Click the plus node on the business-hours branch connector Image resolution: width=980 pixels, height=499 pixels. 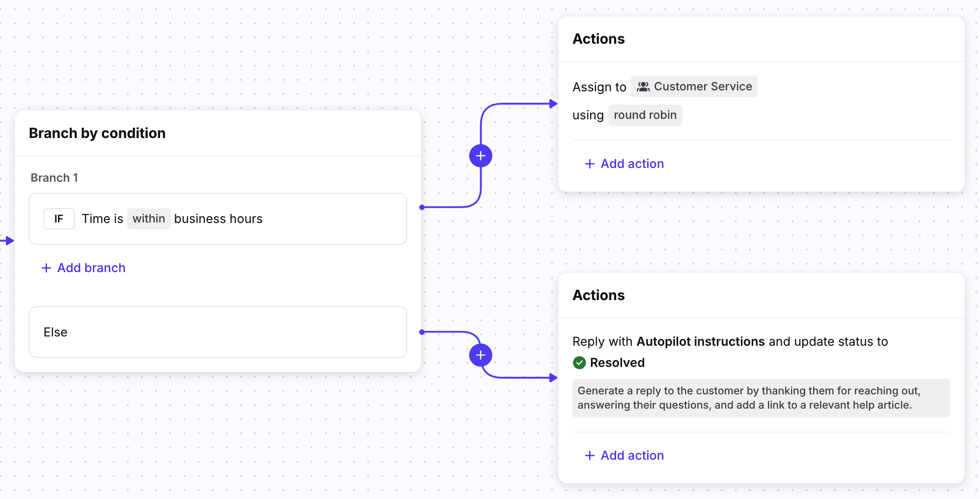click(481, 156)
